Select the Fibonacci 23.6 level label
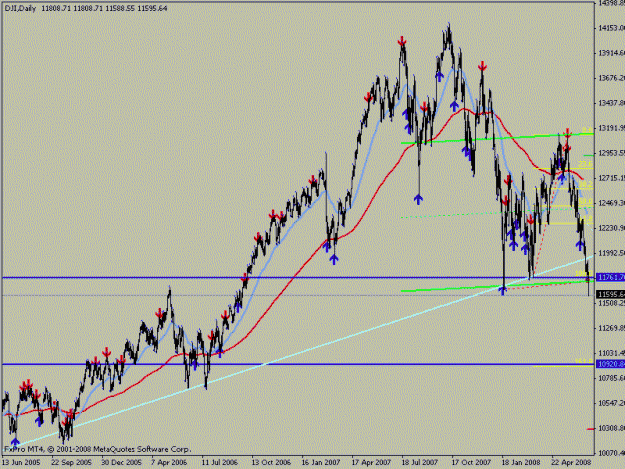Image resolution: width=625 pixels, height=469 pixels. tap(585, 164)
